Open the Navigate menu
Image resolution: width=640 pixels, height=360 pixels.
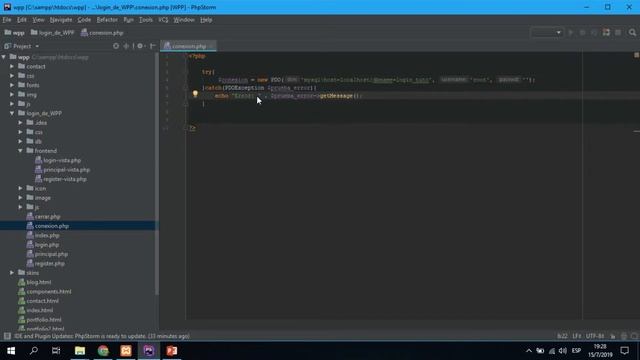point(61,20)
